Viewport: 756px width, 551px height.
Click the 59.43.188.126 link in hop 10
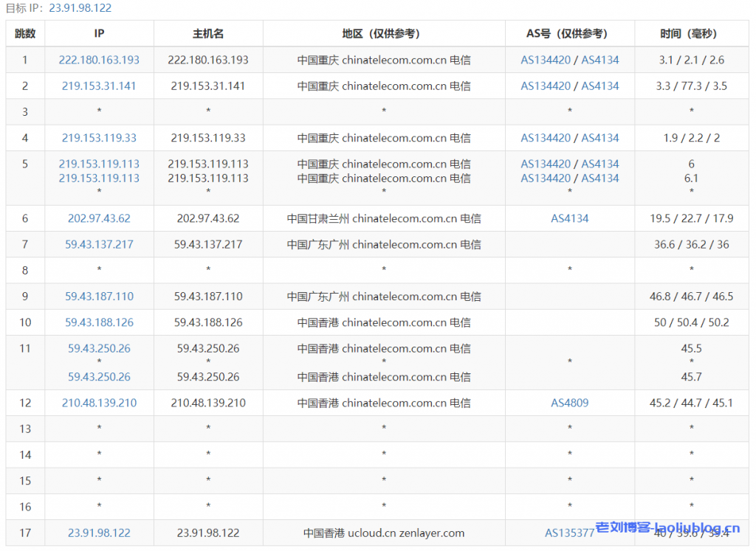point(99,322)
